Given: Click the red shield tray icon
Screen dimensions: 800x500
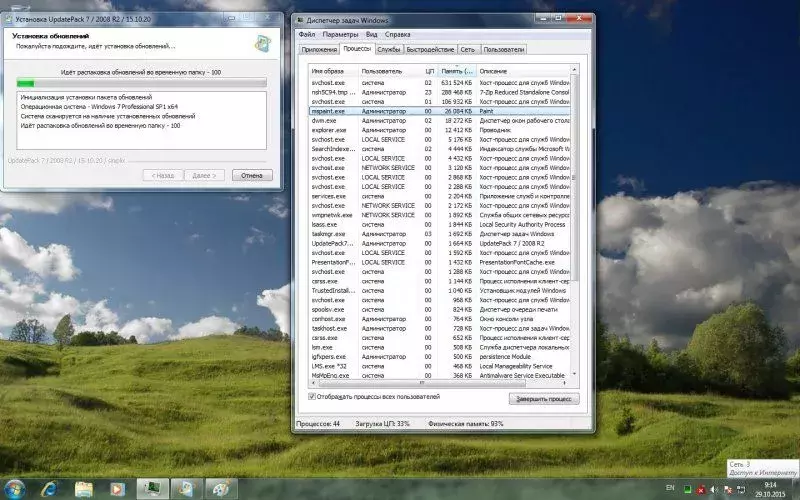Looking at the screenshot, I should point(701,490).
